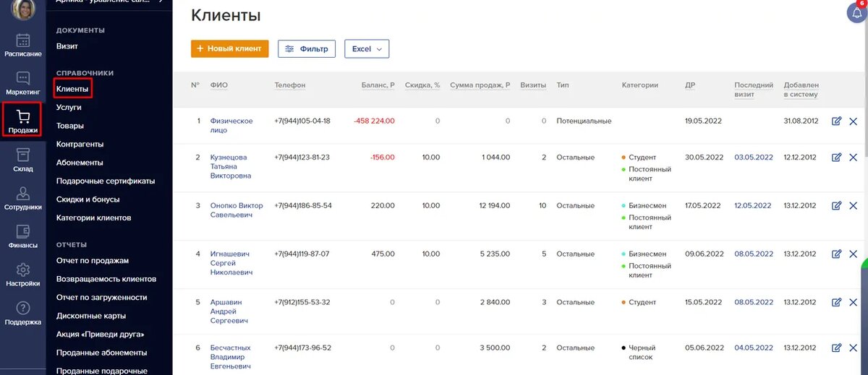Open client Аршавин Андрей Сергеевич profile

tap(229, 312)
